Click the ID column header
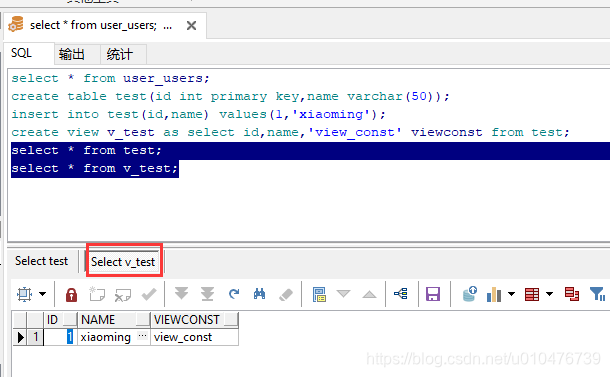610x377 pixels. click(x=61, y=319)
